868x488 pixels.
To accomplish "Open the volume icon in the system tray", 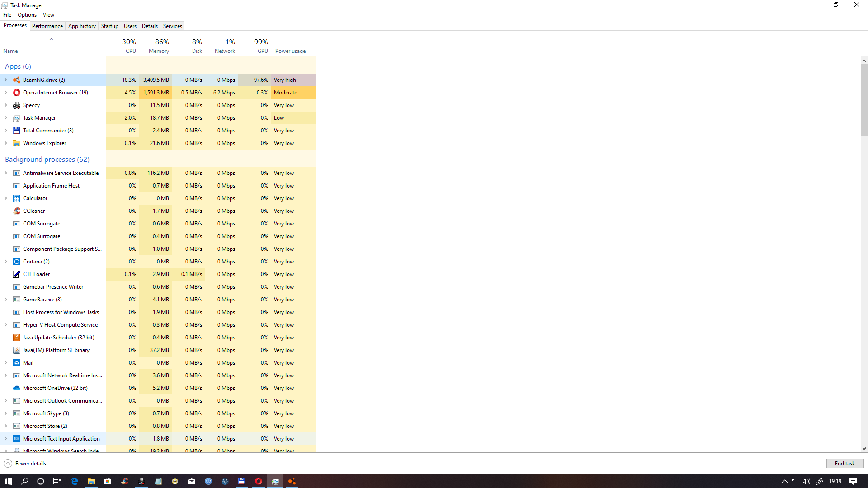I will point(807,481).
